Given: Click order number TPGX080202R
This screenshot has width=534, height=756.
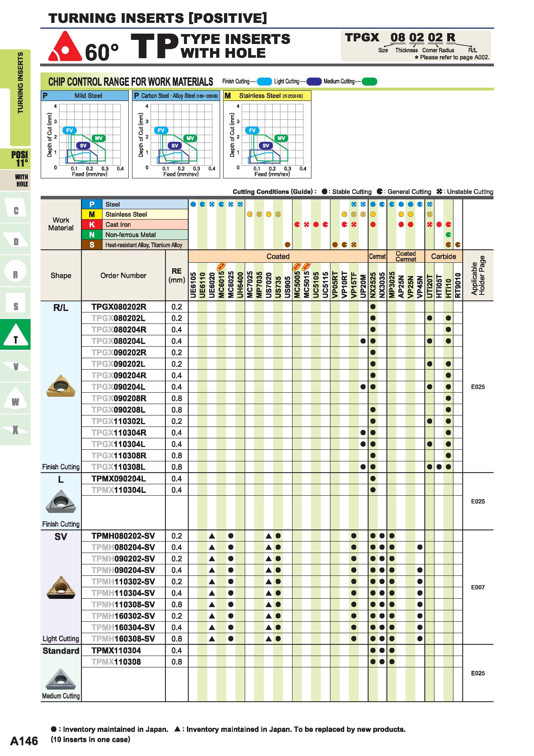Looking at the screenshot, I should (119, 307).
